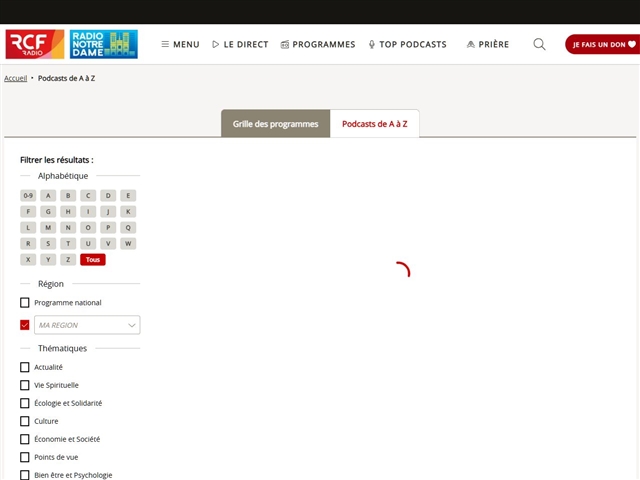Filter by the 0-9 button
The image size is (640, 480).
[28, 196]
